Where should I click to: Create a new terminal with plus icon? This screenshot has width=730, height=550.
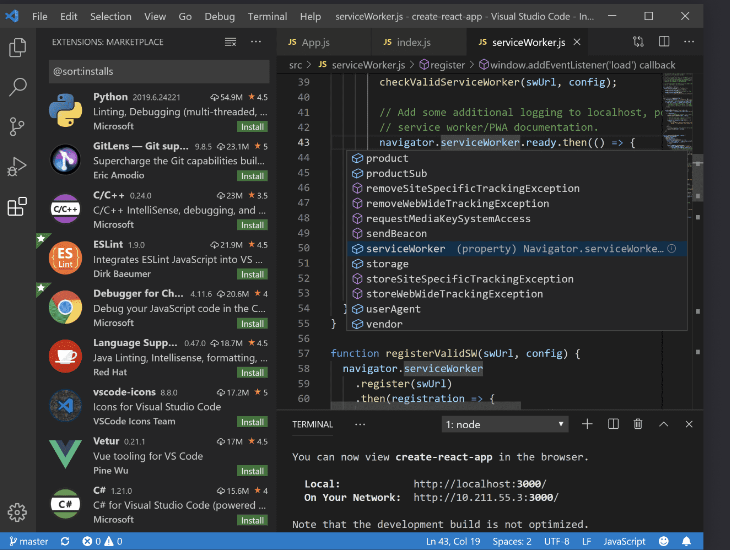coord(588,424)
